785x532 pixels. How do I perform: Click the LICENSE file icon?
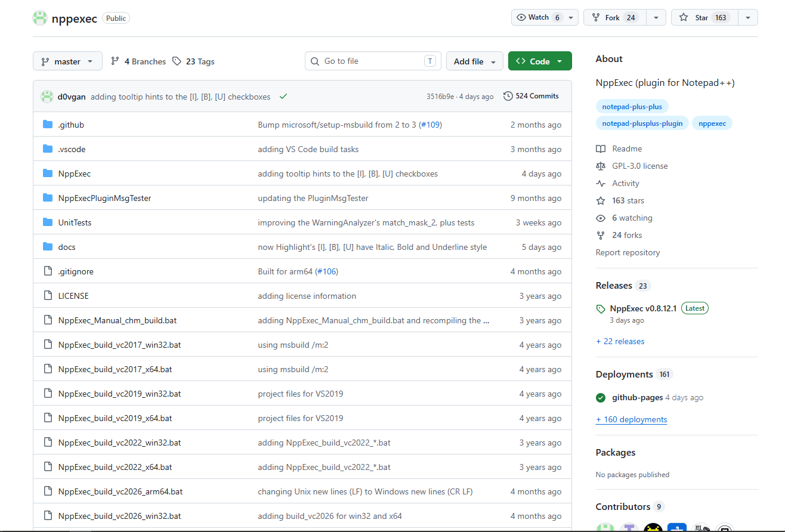pyautogui.click(x=48, y=296)
